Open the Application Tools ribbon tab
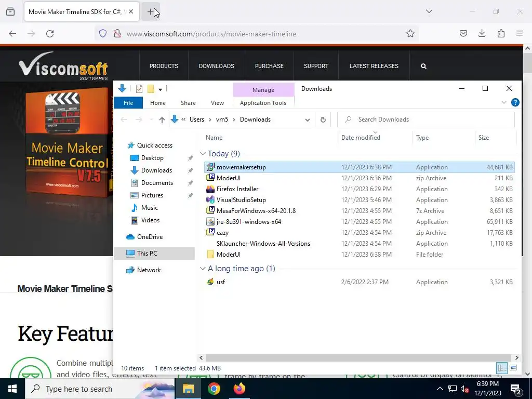This screenshot has width=532, height=399. point(263,103)
